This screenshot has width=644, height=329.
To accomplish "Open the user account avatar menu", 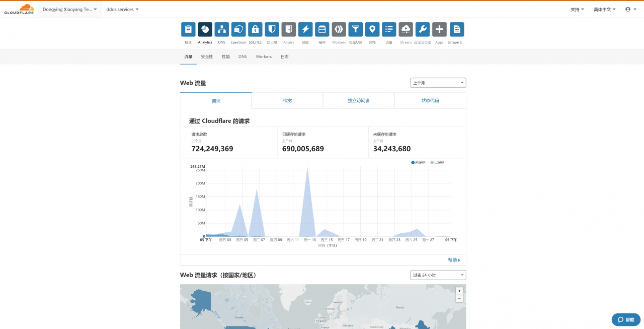I will (630, 9).
